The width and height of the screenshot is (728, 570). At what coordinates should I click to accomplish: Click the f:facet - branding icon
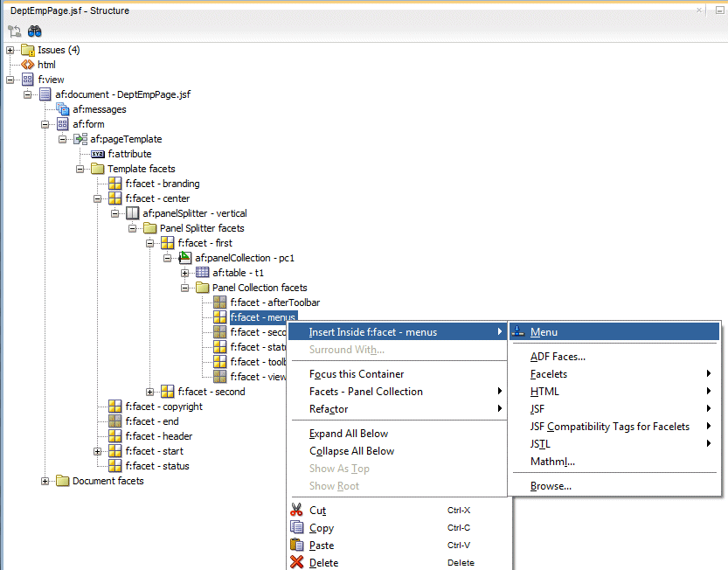coord(115,184)
